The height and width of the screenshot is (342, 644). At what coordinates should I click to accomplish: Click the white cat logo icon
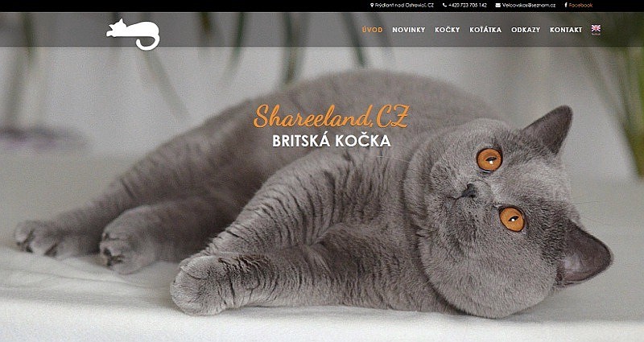click(133, 35)
